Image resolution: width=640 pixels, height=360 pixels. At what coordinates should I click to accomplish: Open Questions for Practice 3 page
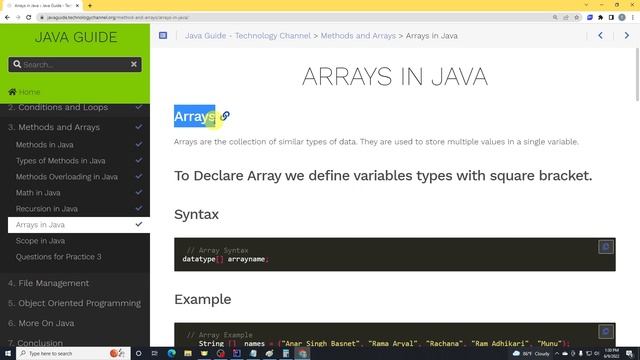click(58, 257)
